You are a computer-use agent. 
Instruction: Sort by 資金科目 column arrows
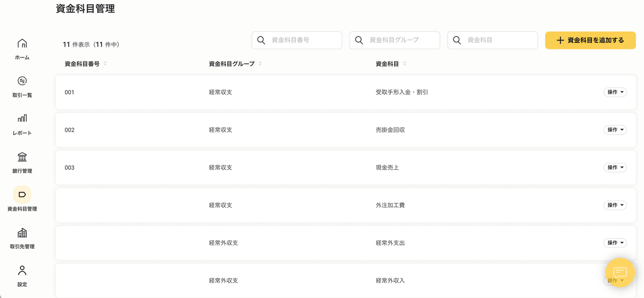click(405, 64)
